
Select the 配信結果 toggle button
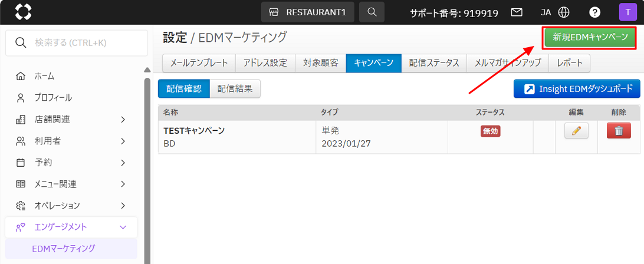[235, 89]
